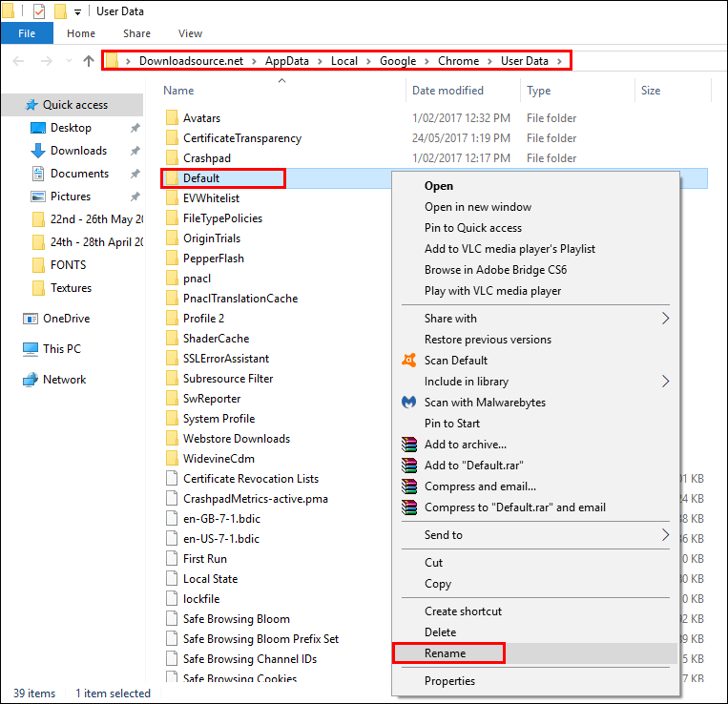Switch to the View ribbon tab
Image resolution: width=728 pixels, height=704 pixels.
tap(190, 33)
